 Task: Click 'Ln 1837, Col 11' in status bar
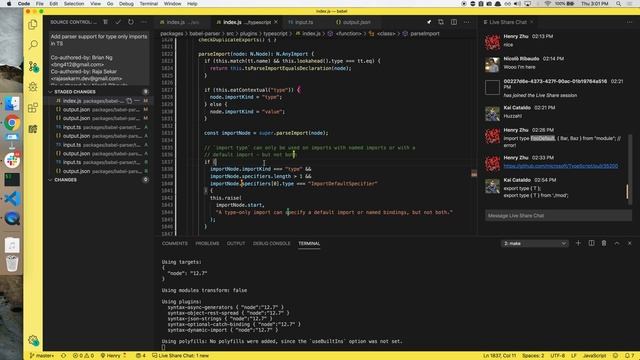click(499, 356)
